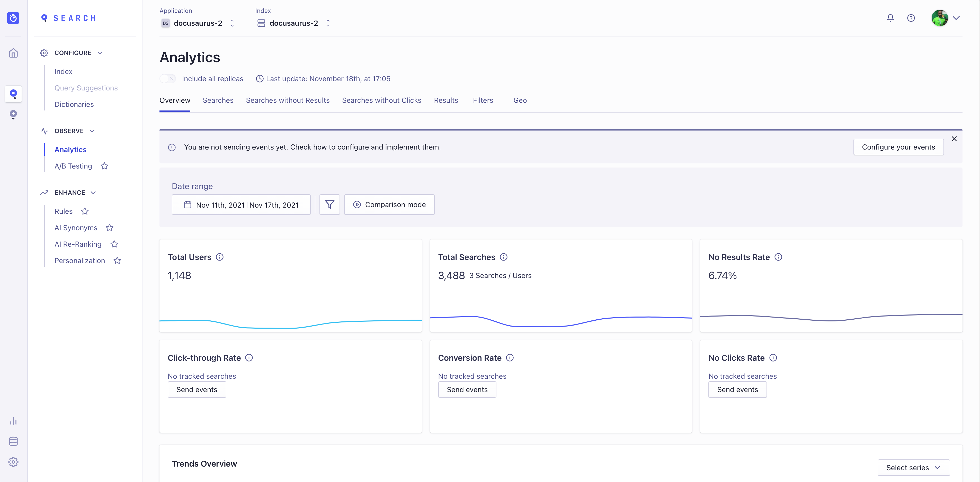Click the analytics bar chart icon at bottom rail
This screenshot has width=980, height=482.
(x=13, y=421)
